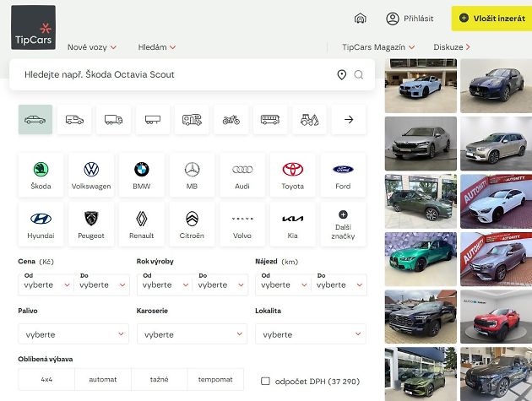
Task: Click the Vložit inzerát button
Action: click(491, 19)
